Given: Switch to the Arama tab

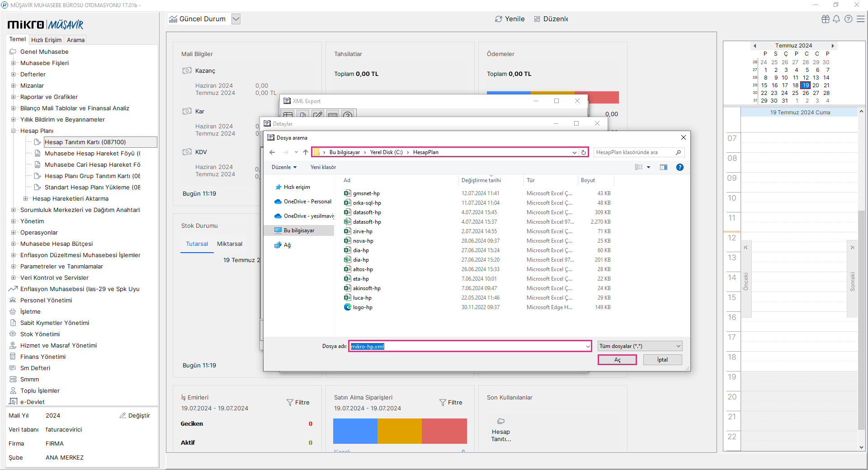Looking at the screenshot, I should [75, 40].
